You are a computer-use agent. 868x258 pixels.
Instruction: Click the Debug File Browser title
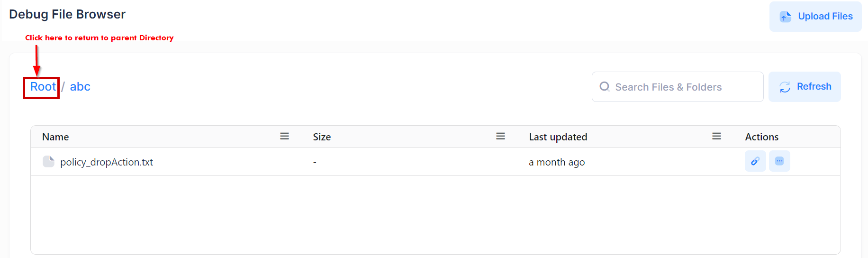(67, 14)
